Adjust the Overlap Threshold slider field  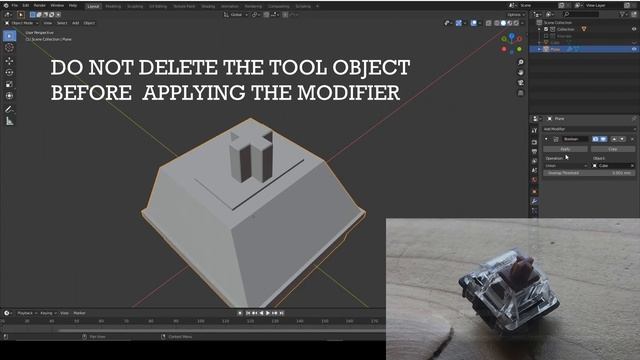point(589,173)
